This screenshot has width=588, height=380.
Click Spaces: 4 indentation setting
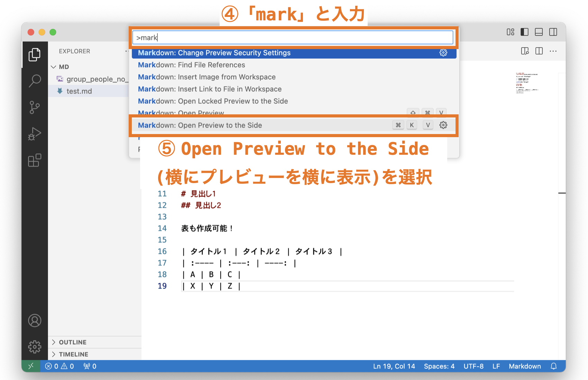coord(439,366)
